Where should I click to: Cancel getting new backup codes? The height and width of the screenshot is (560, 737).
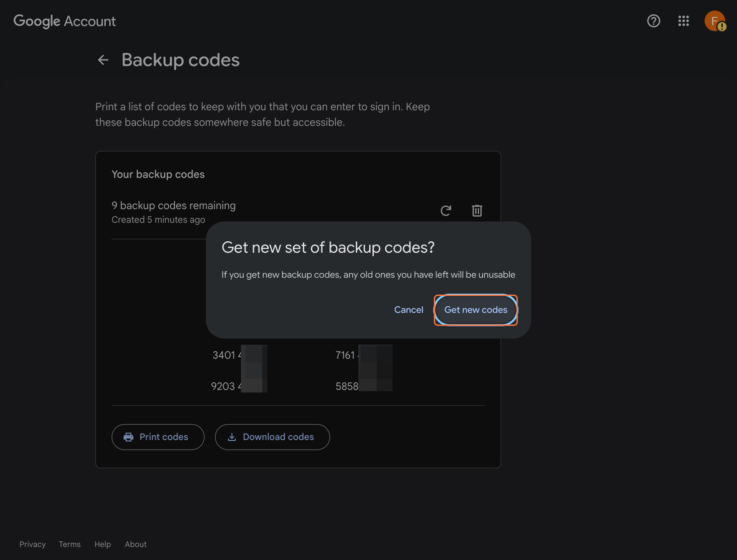[x=409, y=310]
